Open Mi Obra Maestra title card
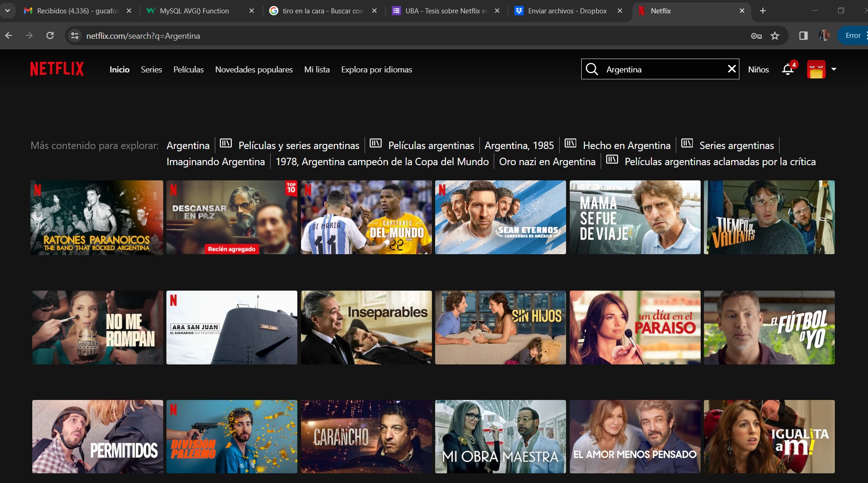The image size is (868, 483). [501, 436]
